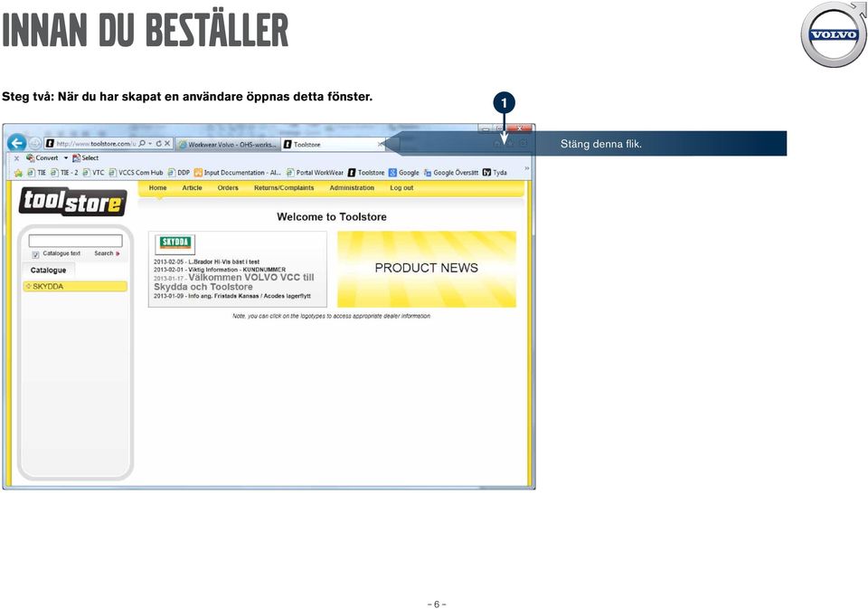The image size is (868, 609).
Task: Click the Search button with red arrow
Action: 107,253
